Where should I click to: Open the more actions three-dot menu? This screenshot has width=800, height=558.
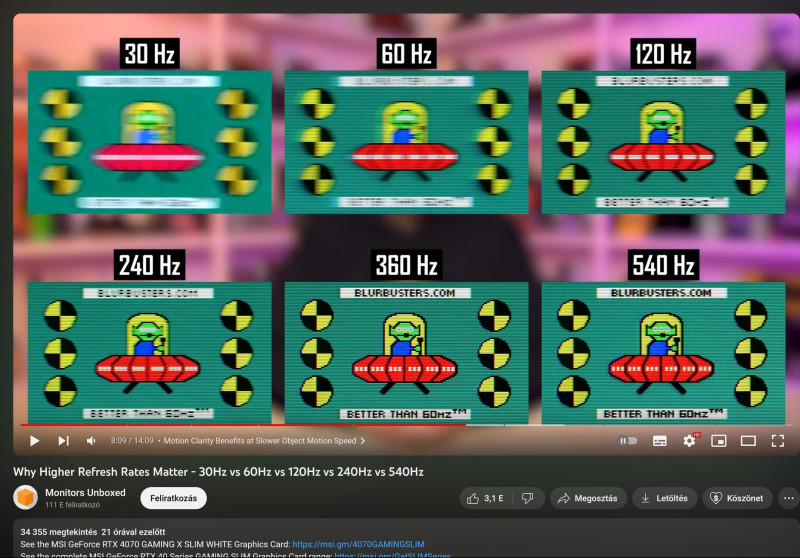click(x=789, y=498)
